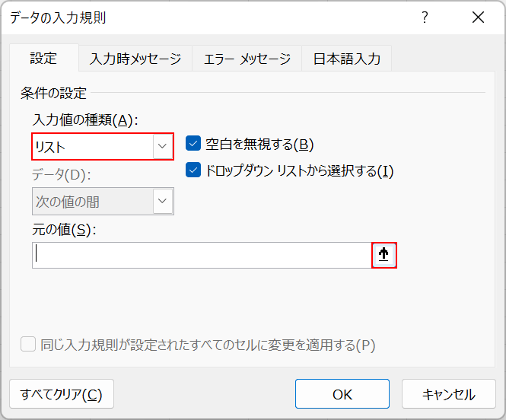Screen dimensions: 506x420
Task: Click the キャンセル button
Action: tap(449, 394)
